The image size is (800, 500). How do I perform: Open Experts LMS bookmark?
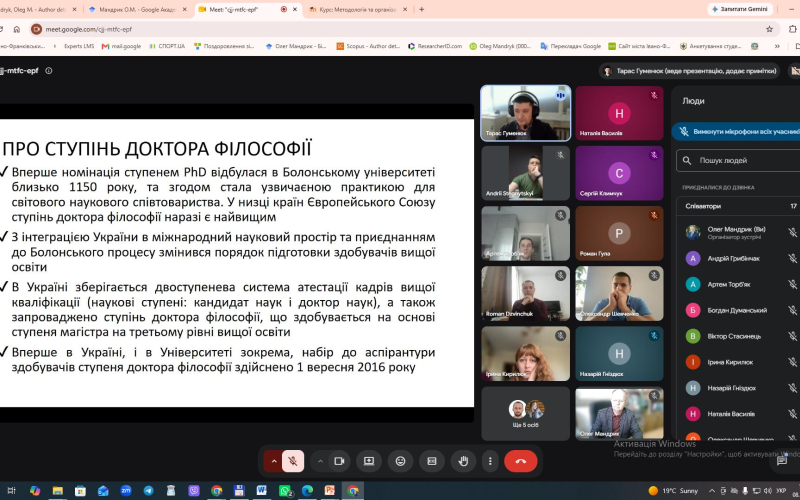[x=75, y=46]
